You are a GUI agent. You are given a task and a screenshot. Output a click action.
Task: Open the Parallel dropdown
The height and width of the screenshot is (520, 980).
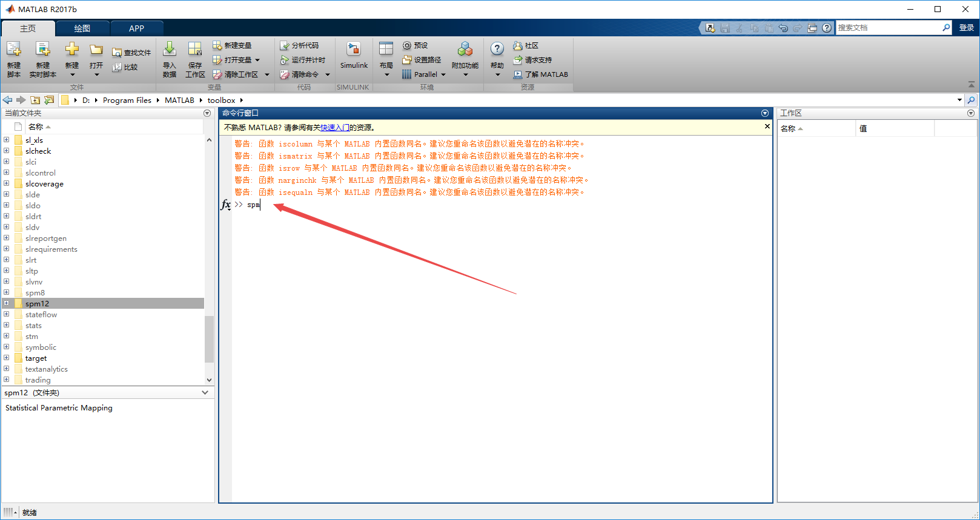pyautogui.click(x=443, y=74)
